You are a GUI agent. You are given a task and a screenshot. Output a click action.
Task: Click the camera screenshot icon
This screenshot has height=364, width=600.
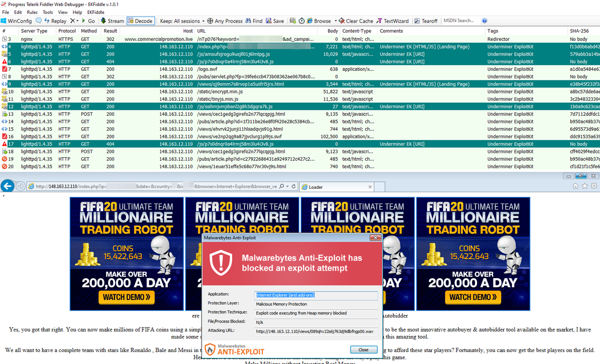click(x=293, y=21)
